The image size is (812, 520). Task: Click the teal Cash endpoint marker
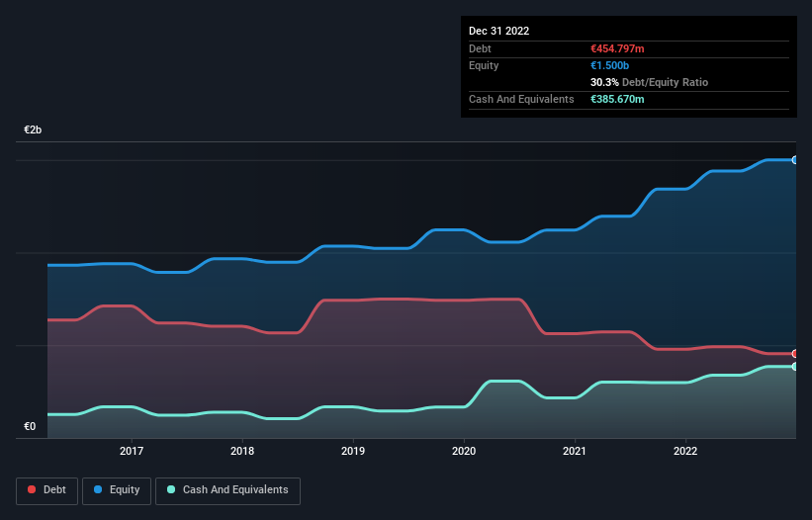(x=795, y=367)
